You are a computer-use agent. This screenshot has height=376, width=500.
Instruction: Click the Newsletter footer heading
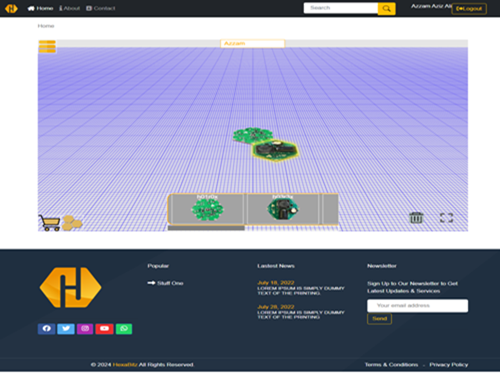[382, 266]
